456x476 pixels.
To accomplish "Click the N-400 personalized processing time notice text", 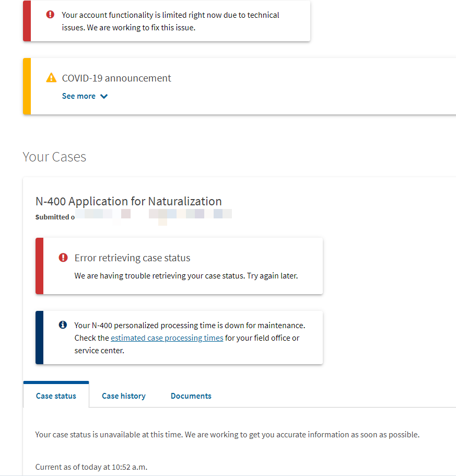I will pyautogui.click(x=190, y=338).
